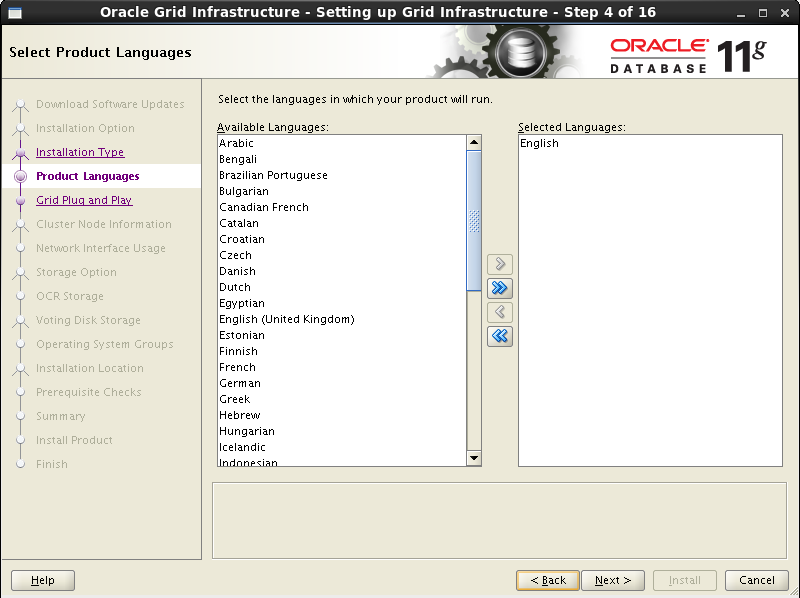This screenshot has height=598, width=800.
Task: Click the disabled Install button
Action: pyautogui.click(x=685, y=580)
